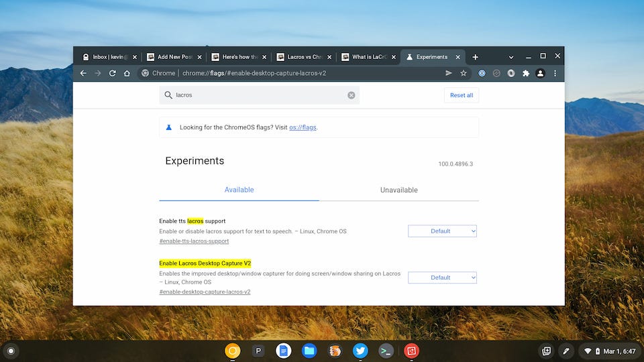Focus the flags search field

[x=259, y=95]
